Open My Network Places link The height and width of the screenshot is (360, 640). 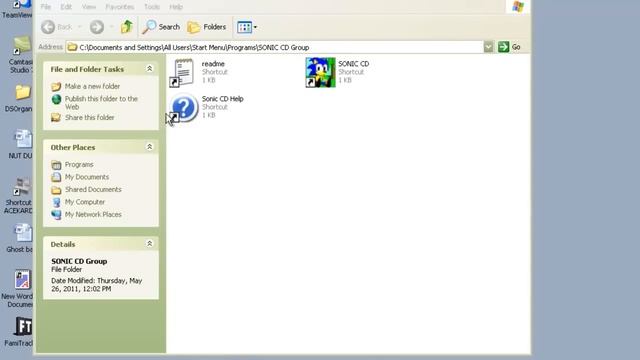tap(93, 214)
